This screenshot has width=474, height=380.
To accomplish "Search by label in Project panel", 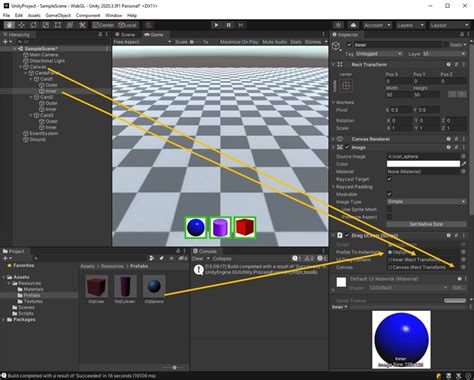I will pyautogui.click(x=162, y=258).
